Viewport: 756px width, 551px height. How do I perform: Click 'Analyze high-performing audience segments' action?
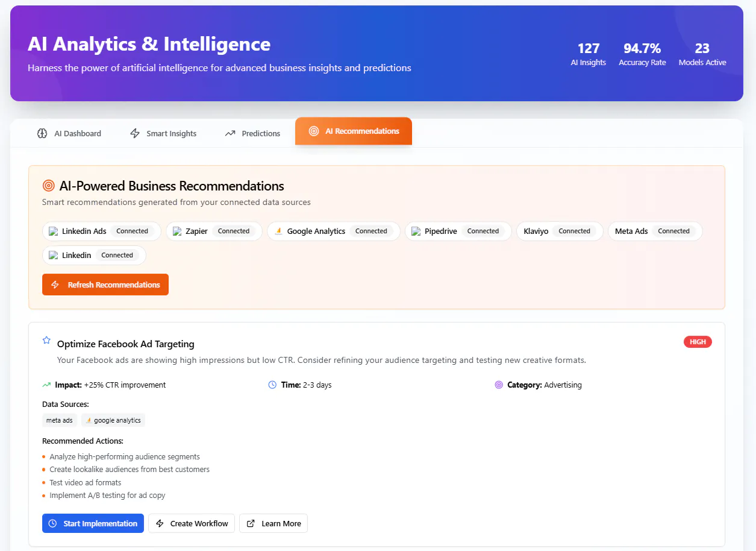click(125, 457)
